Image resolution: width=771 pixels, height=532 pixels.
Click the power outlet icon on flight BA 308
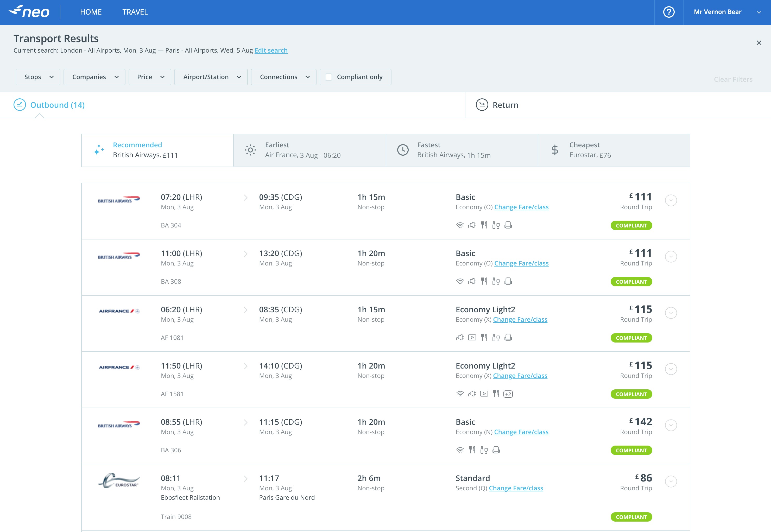[x=472, y=281]
